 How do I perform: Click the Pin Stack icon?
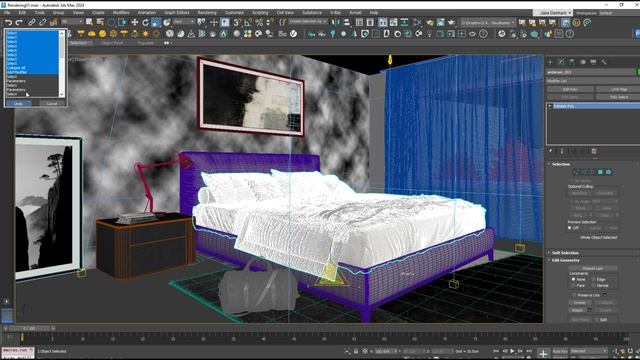[551, 151]
